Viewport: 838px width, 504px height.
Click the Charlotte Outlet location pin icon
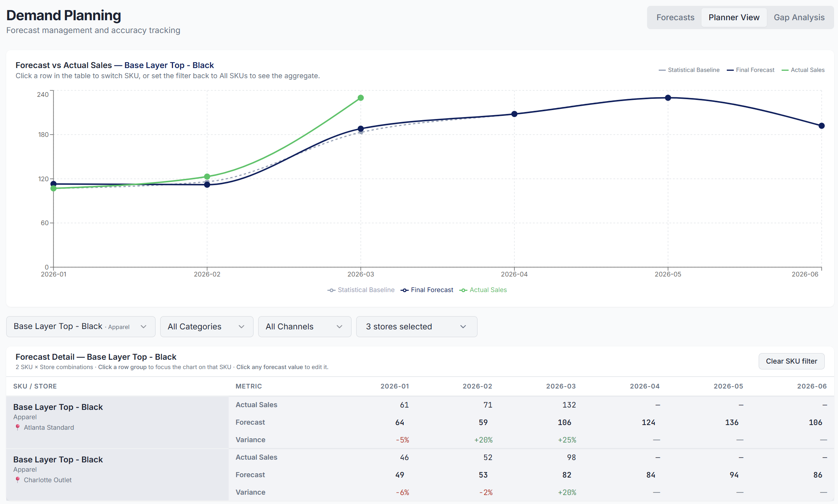(x=17, y=479)
